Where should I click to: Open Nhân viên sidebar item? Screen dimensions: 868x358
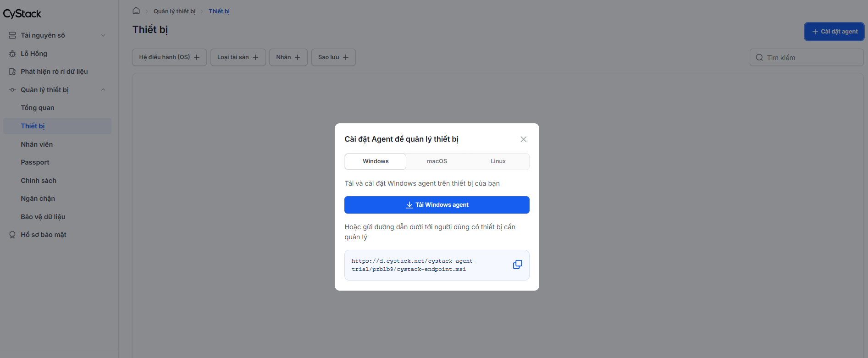pyautogui.click(x=57, y=144)
